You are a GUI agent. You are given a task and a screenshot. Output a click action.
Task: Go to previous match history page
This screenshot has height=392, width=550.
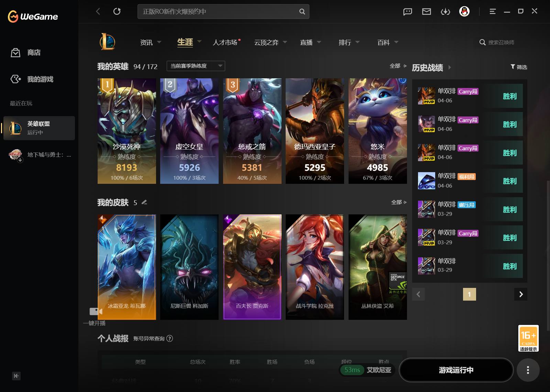[x=418, y=294]
